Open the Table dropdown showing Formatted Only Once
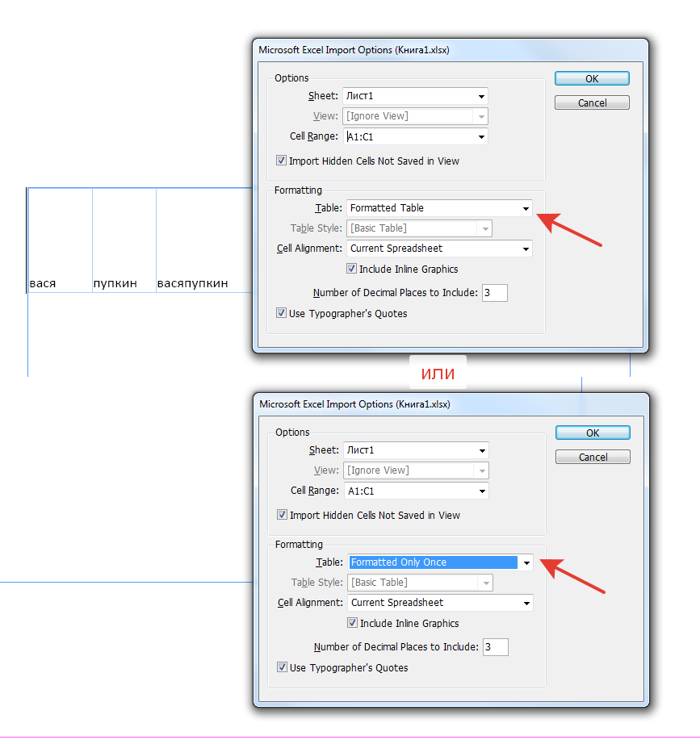700x744 pixels. (440, 562)
